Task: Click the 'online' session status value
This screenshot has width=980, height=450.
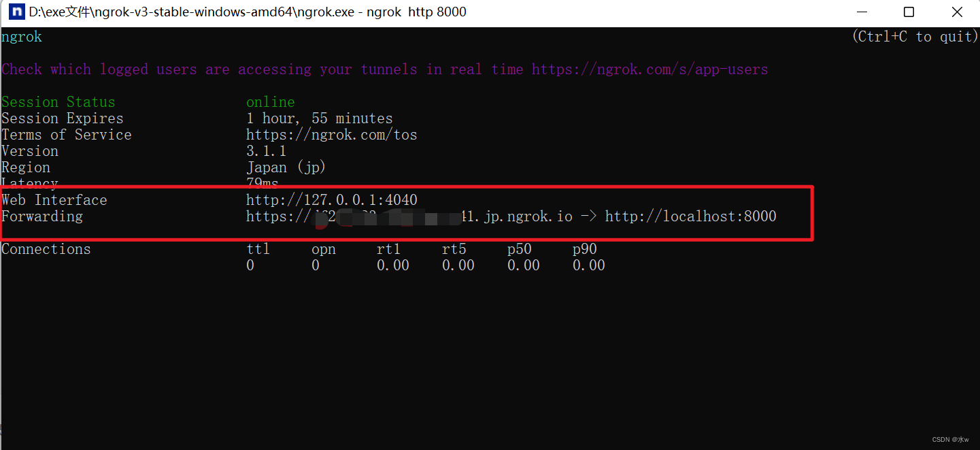Action: click(271, 102)
